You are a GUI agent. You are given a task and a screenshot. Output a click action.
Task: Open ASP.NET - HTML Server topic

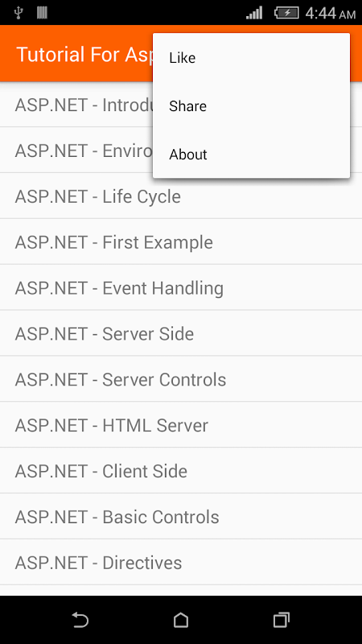[181, 425]
